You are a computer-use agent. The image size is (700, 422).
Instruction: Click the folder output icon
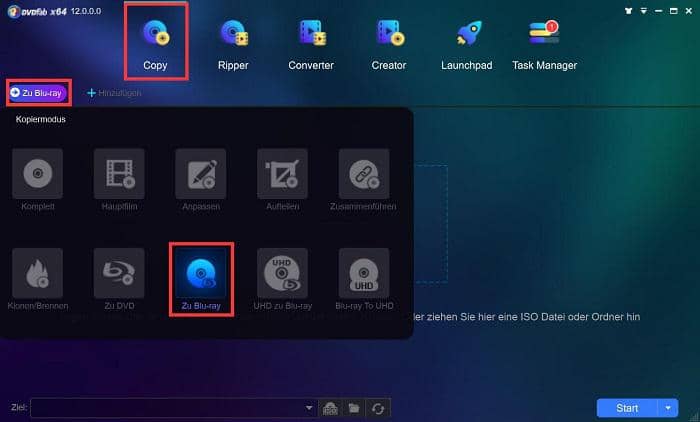point(354,408)
